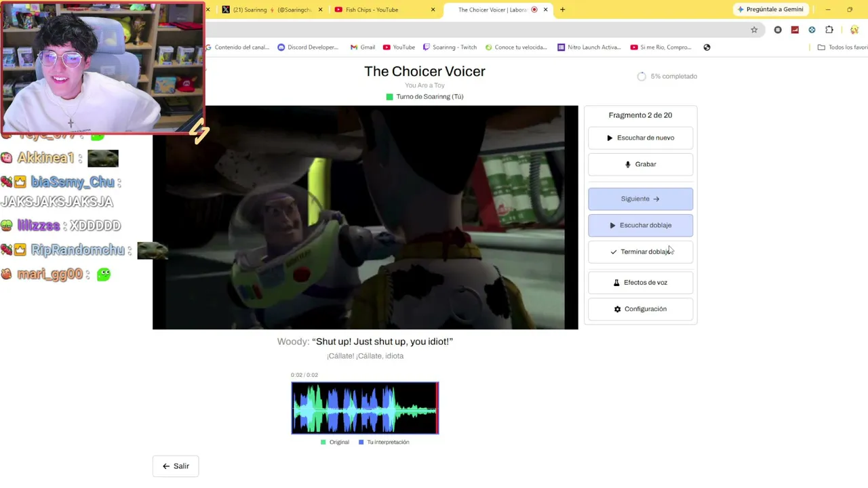Open the Todos los favoritos folder
Screen dimensions: 868x488
(842, 47)
